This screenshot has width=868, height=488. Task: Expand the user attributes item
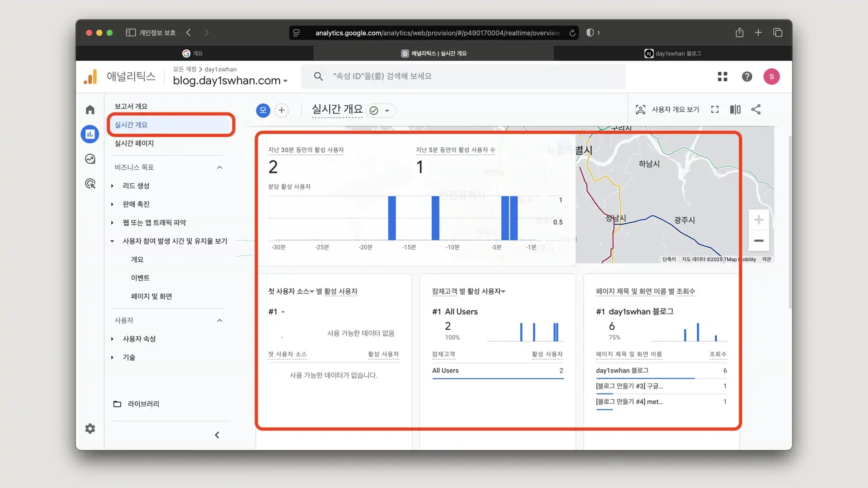coord(112,339)
